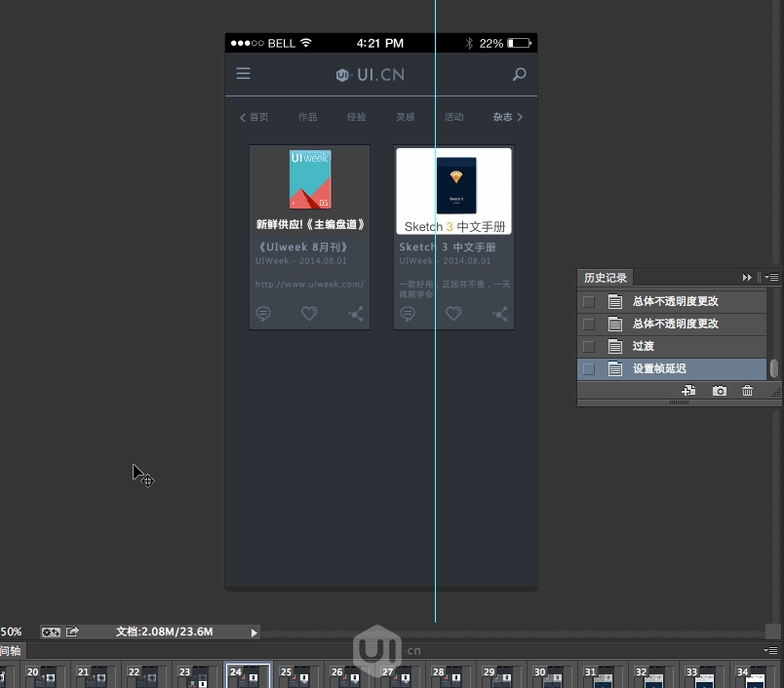Click the camera icon to create new snapshot
Image resolution: width=784 pixels, height=688 pixels.
click(x=720, y=390)
